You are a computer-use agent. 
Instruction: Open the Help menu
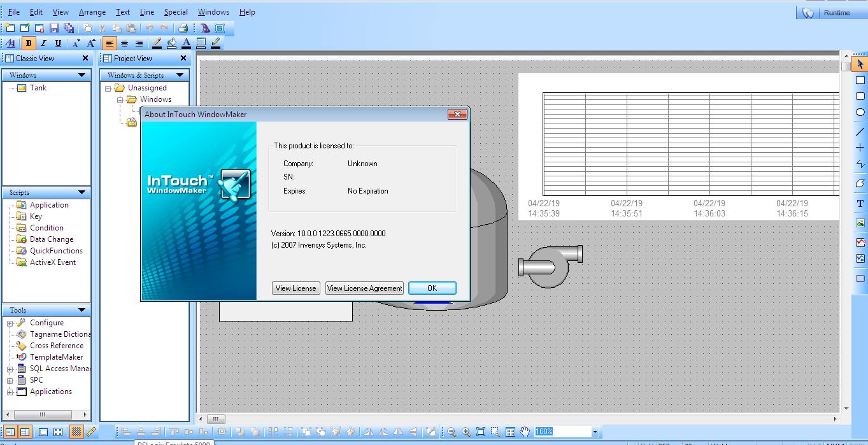pos(247,12)
